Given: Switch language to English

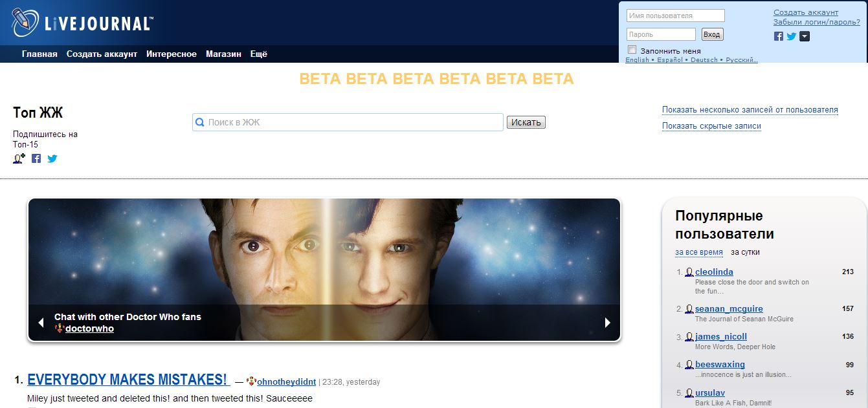Looking at the screenshot, I should [637, 60].
